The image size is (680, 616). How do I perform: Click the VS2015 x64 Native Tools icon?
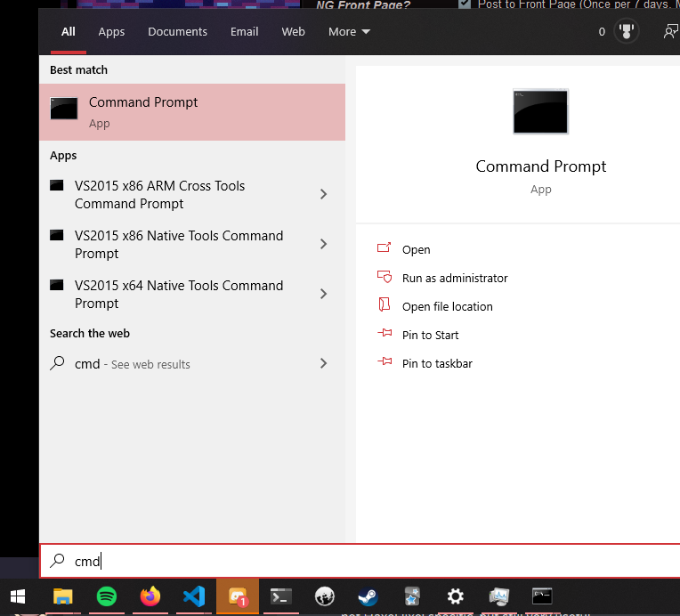(x=56, y=286)
